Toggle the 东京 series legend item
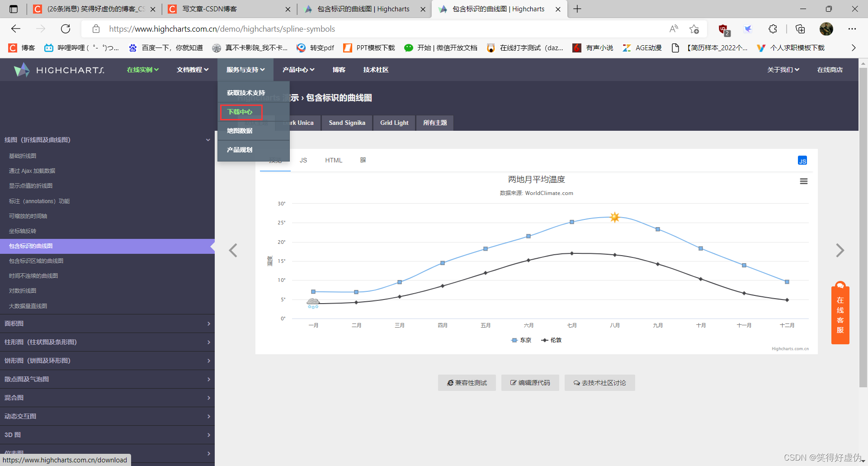Screen dimensions: 868x466 [x=521, y=340]
